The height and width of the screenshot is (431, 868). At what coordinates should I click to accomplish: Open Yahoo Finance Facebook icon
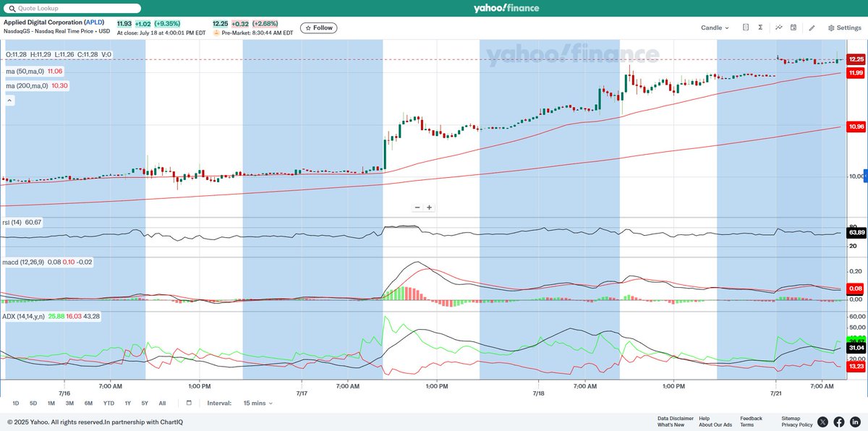coord(839,422)
